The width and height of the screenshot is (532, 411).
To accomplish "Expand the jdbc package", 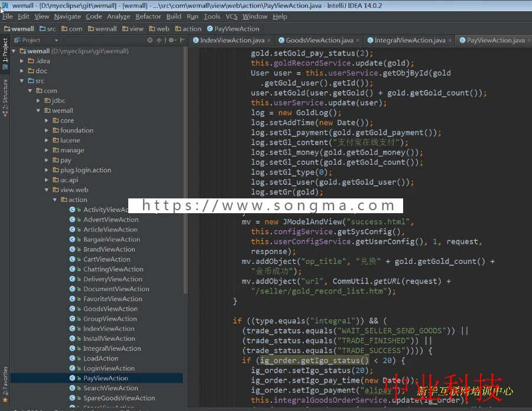I will tap(38, 100).
